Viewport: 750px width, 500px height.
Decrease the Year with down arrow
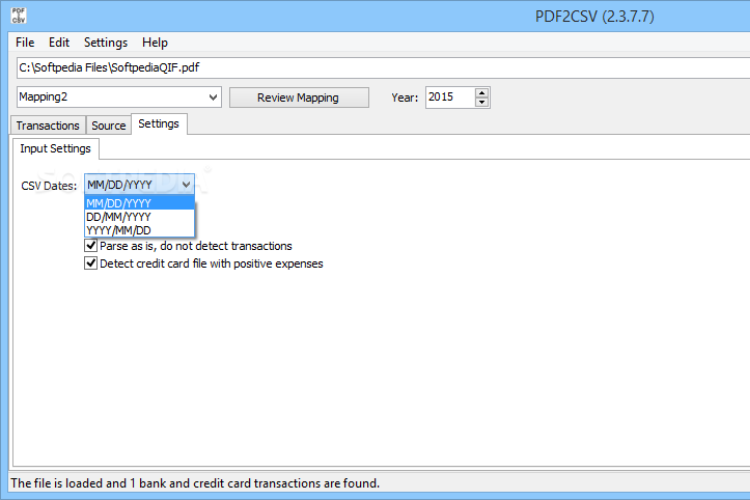point(482,102)
